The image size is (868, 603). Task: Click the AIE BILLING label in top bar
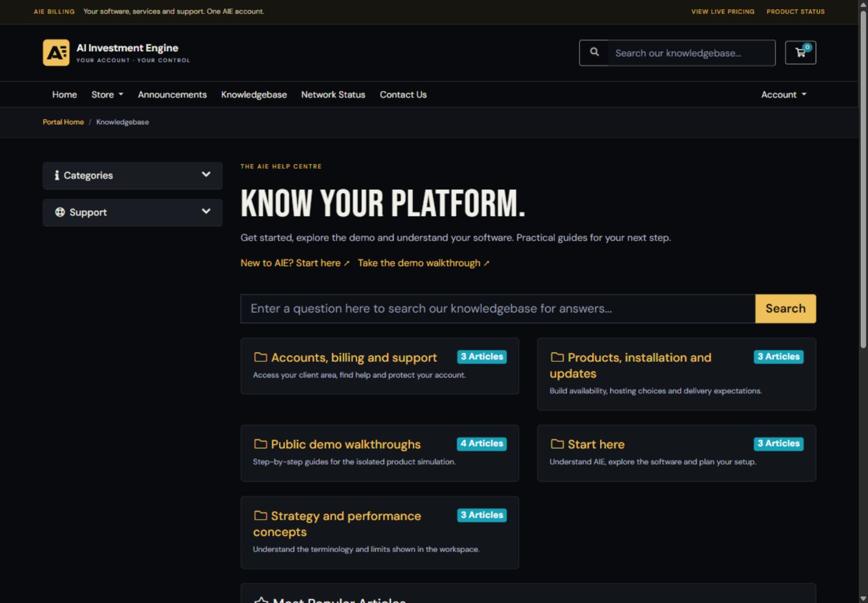[54, 12]
